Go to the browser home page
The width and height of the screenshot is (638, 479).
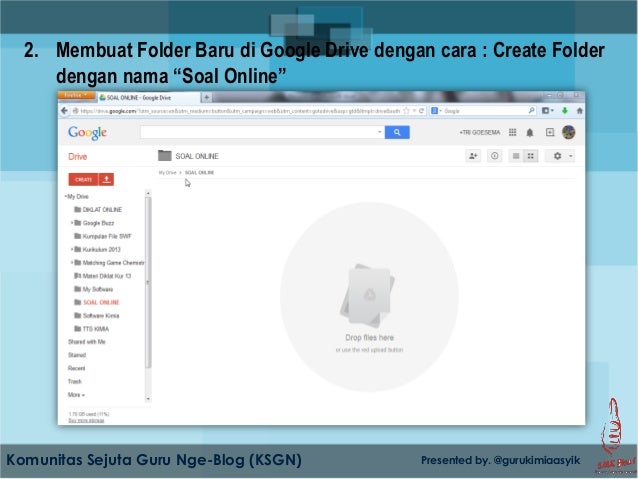[x=580, y=111]
